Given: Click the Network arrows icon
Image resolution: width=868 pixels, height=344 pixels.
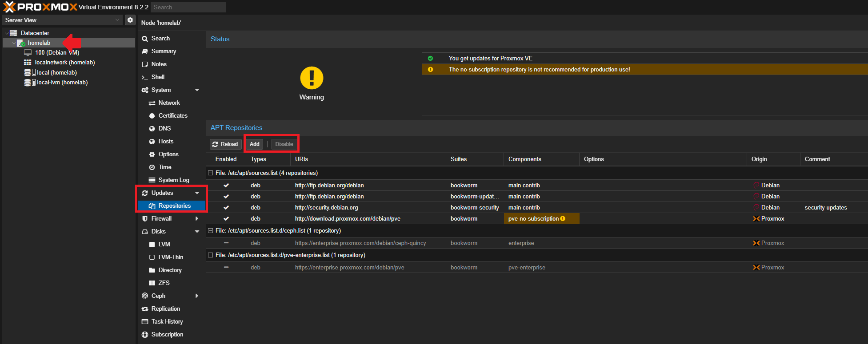Looking at the screenshot, I should click(152, 103).
